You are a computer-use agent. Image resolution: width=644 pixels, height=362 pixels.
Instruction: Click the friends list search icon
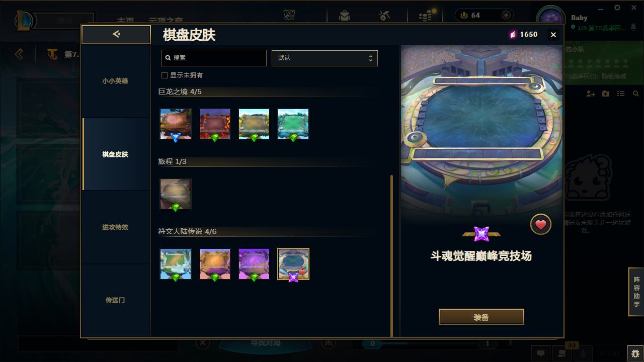point(636,94)
